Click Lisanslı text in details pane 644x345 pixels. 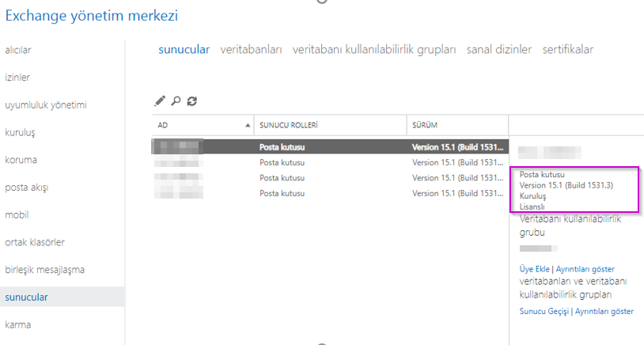point(532,207)
